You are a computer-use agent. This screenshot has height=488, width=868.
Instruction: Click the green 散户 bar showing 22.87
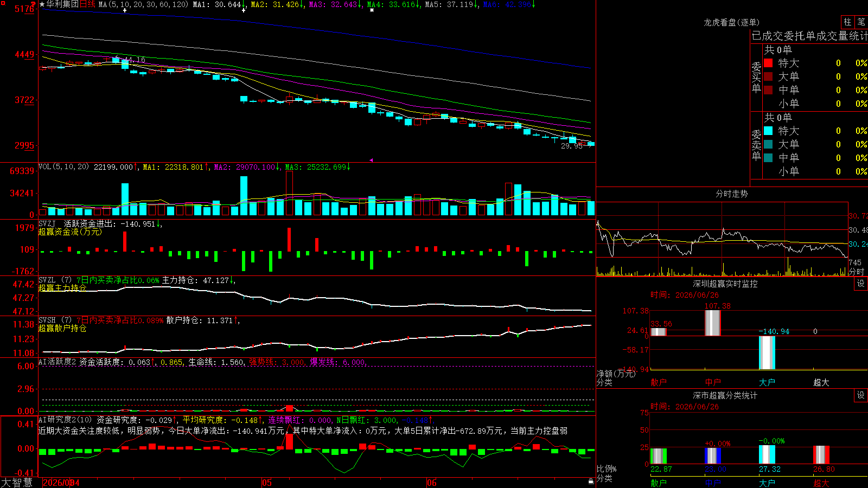[x=659, y=456]
